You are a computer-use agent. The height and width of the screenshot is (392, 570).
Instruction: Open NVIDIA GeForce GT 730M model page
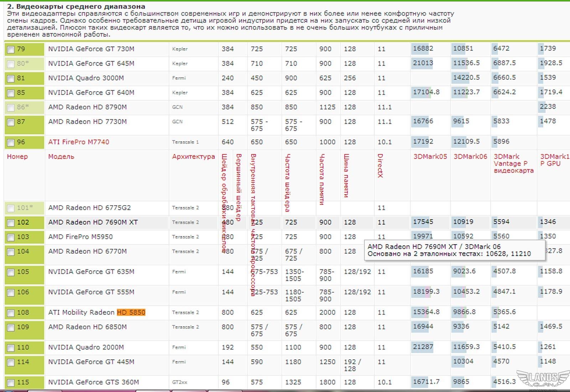click(91, 49)
